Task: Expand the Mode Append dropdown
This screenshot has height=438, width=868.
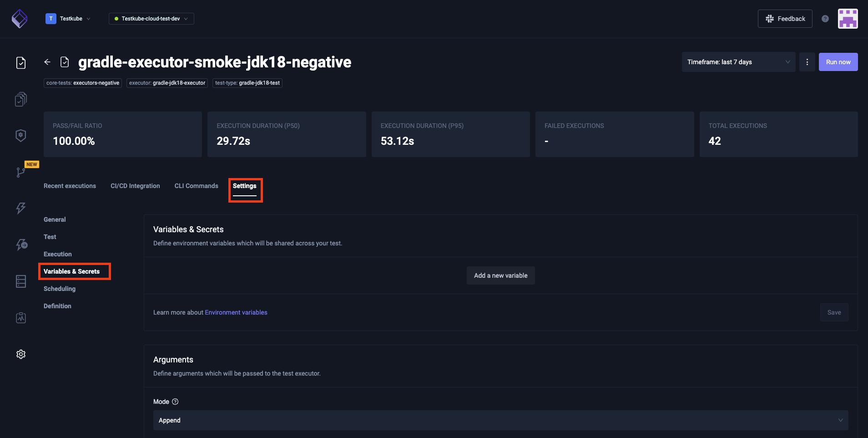Action: coord(500,420)
